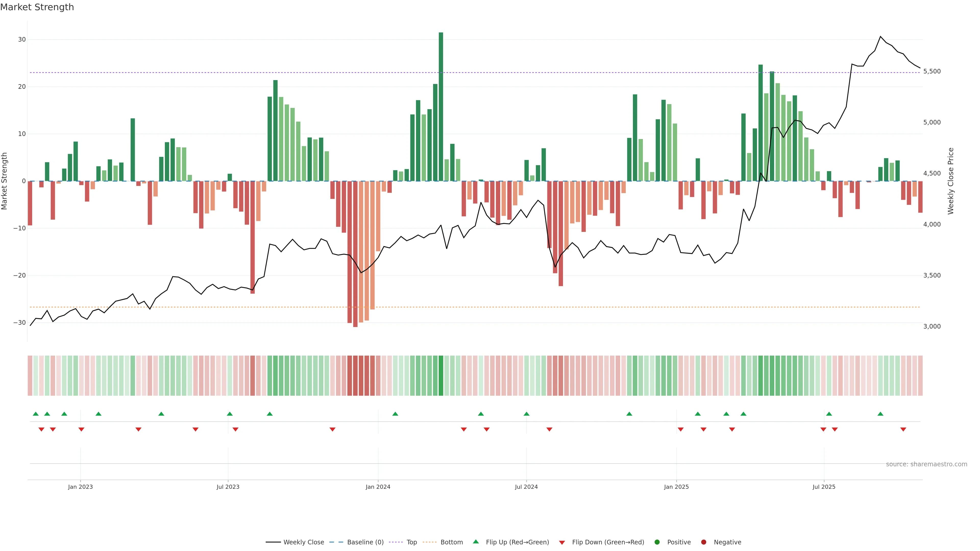Click the green Flip Up legend triangle
The height and width of the screenshot is (551, 980).
click(475, 542)
